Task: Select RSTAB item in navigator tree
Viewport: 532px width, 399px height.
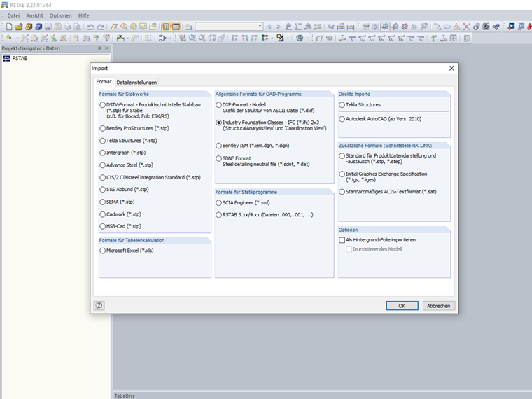Action: pos(20,58)
